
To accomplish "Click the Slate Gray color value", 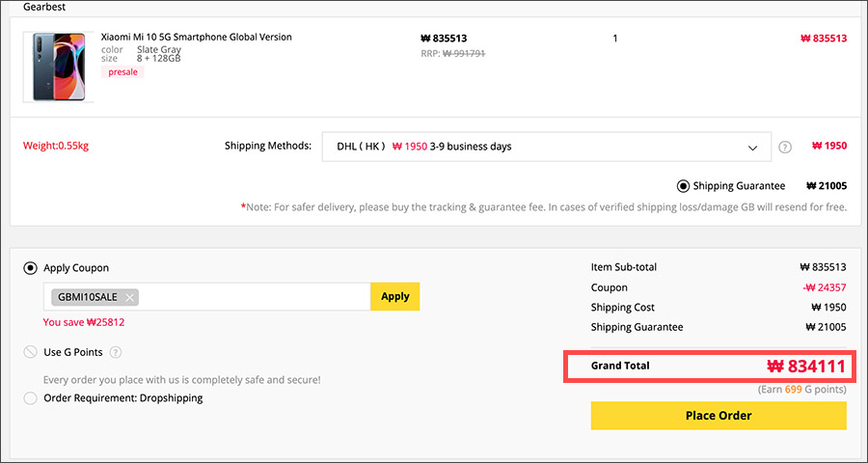I will [159, 50].
